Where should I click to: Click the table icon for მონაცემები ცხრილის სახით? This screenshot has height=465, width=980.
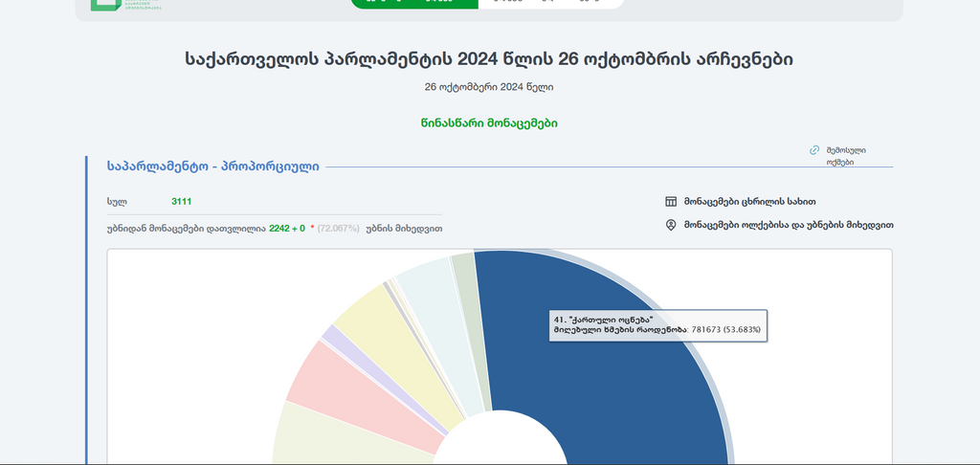[671, 202]
